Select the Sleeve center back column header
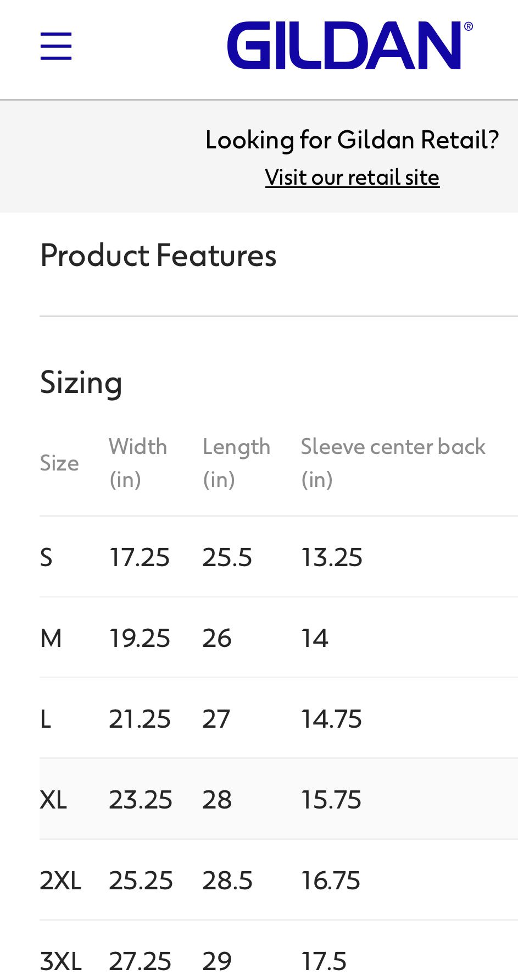 [393, 463]
